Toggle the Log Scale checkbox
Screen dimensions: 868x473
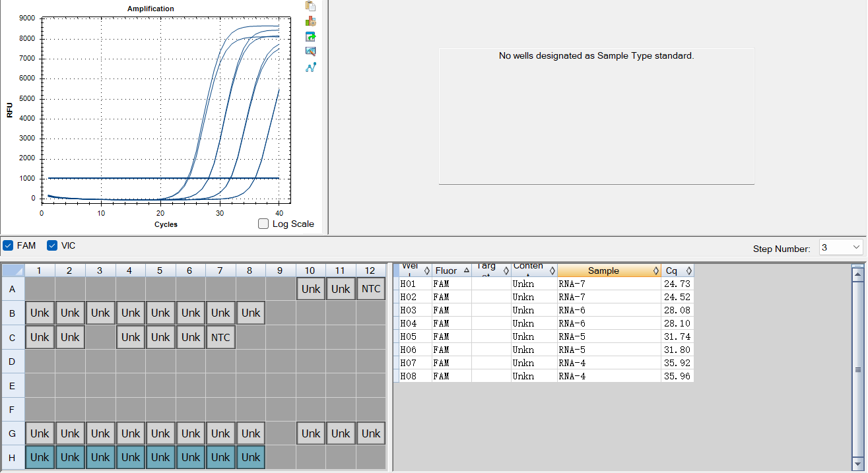click(x=263, y=224)
